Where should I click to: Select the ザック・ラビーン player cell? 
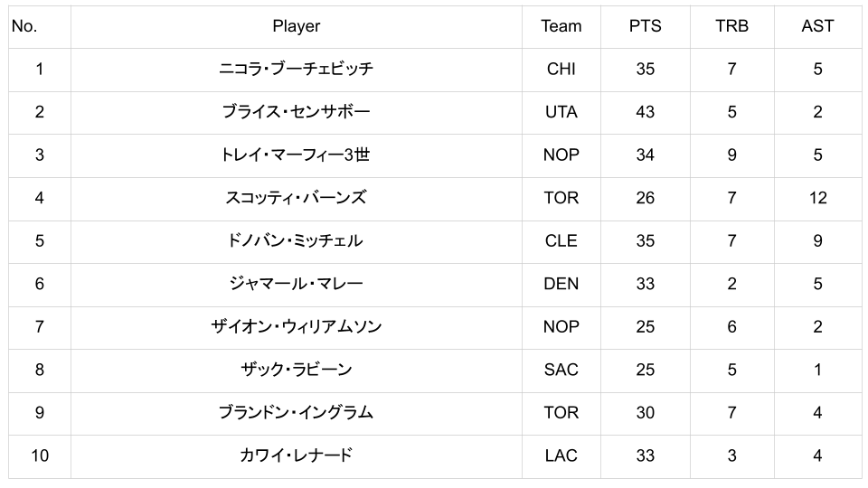[297, 370]
